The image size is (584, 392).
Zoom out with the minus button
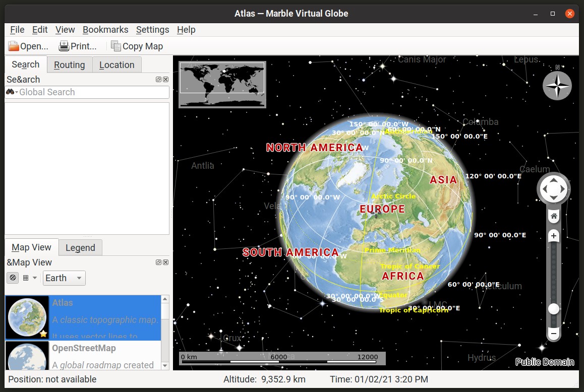pyautogui.click(x=554, y=334)
